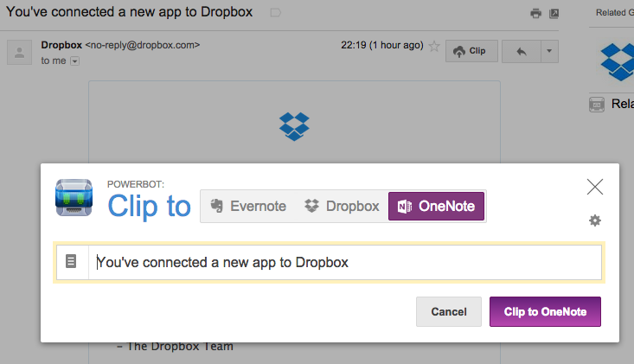Click the Clip button in email header

471,51
